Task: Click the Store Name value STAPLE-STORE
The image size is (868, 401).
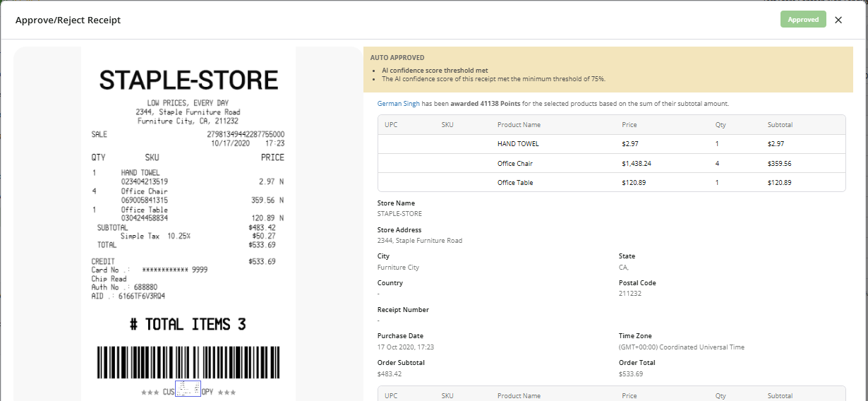Action: (x=399, y=214)
